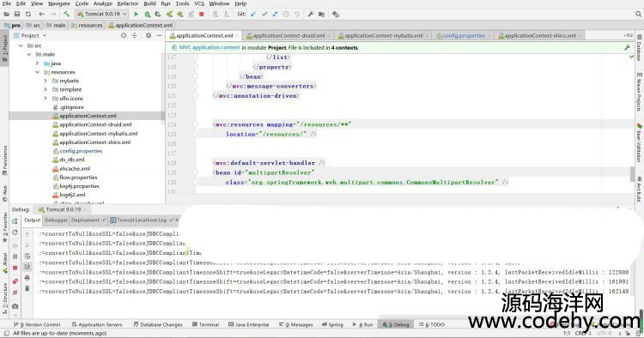
Task: Pause the program in the debug sidebar
Action: (15, 257)
